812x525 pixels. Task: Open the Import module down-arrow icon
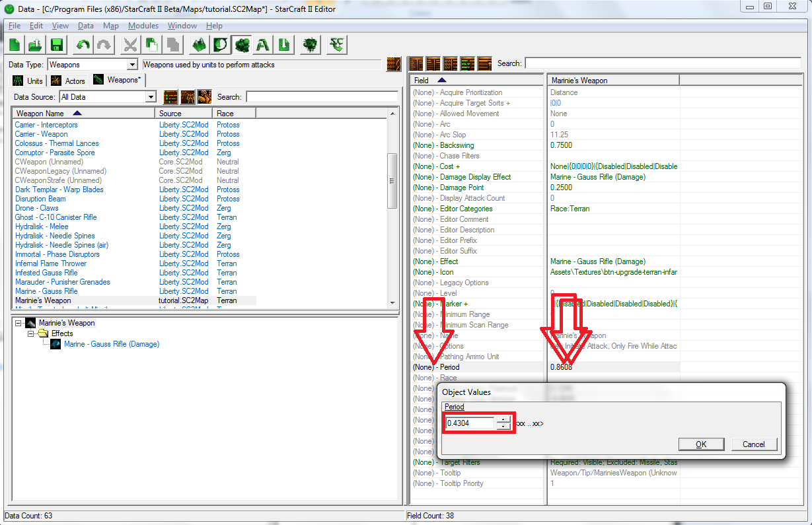283,45
